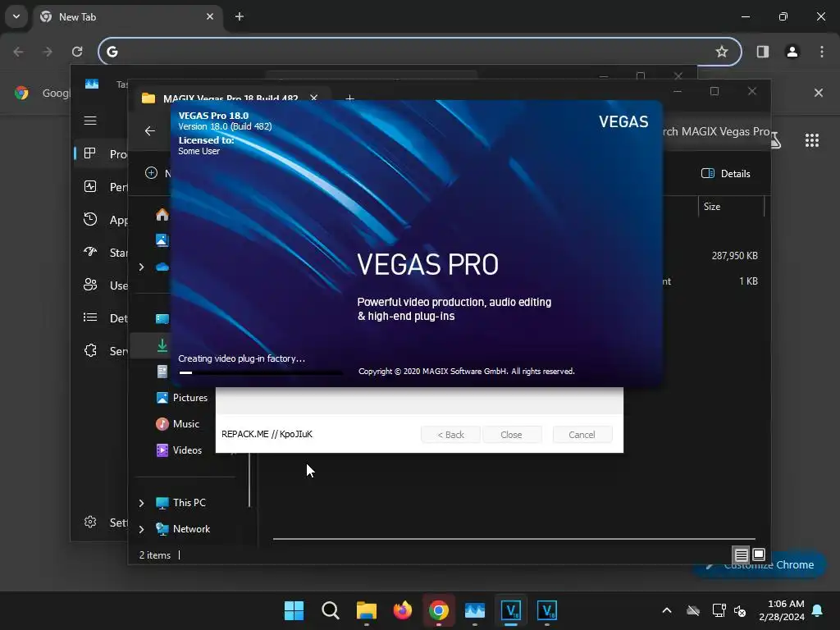
Task: Select This PC in navigation pane
Action: pos(180,503)
